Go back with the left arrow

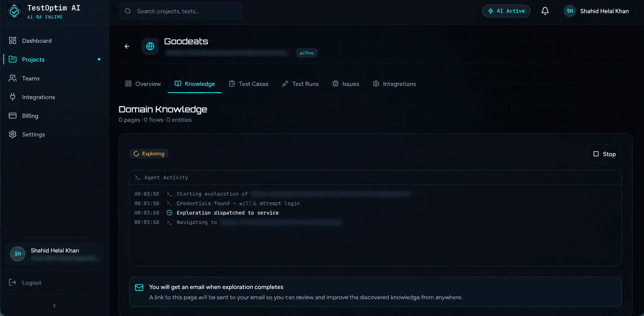[127, 46]
